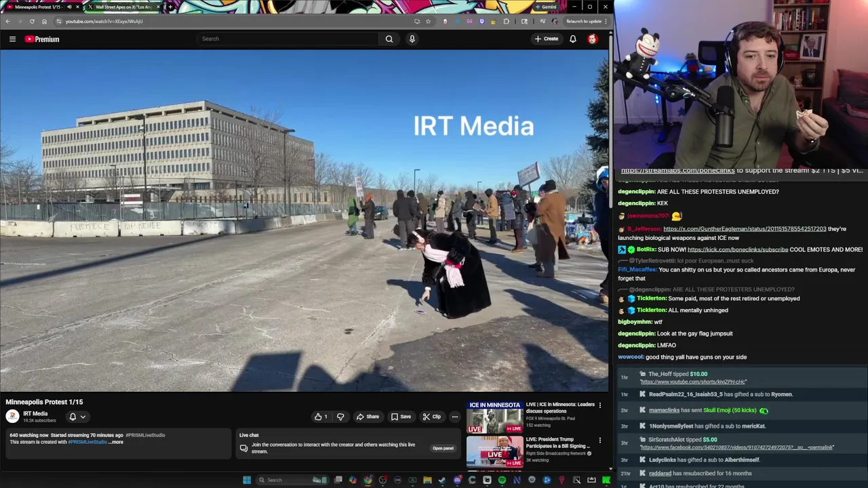Click the video player area
868x488 pixels.
(304, 220)
